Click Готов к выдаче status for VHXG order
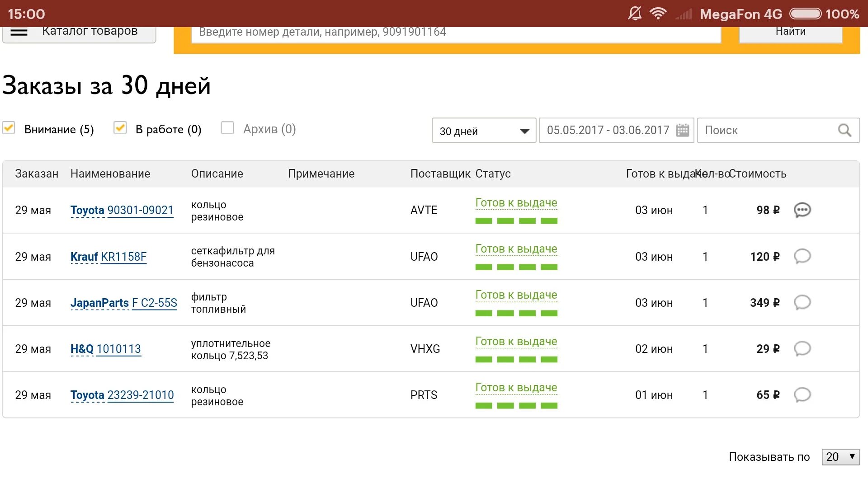868x488 pixels. tap(516, 342)
